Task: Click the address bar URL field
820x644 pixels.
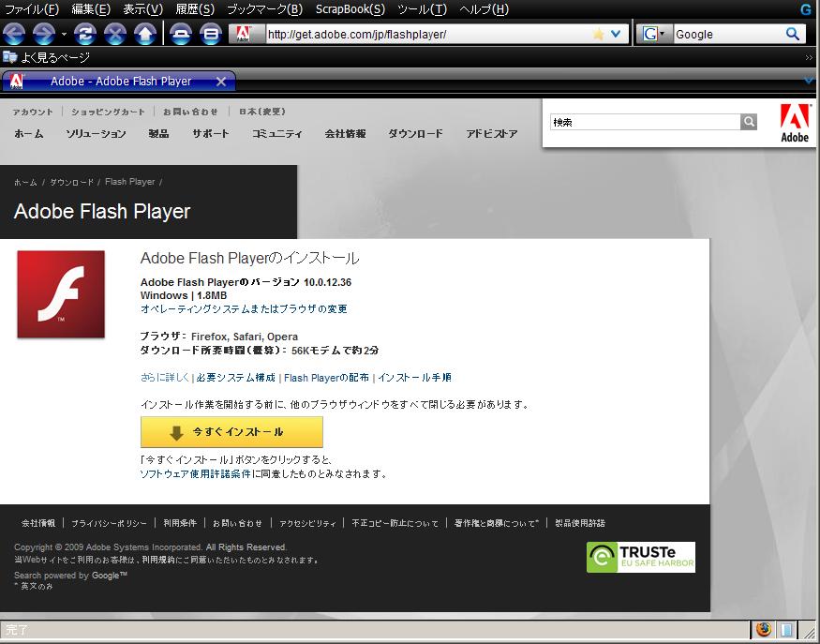Action: [x=429, y=35]
